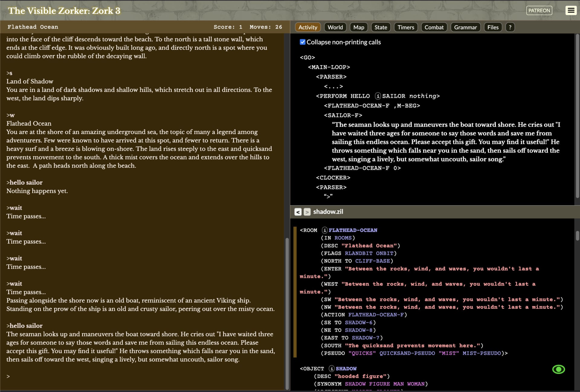This screenshot has height=392, width=580.
Task: Click the PATREON button
Action: click(x=539, y=11)
